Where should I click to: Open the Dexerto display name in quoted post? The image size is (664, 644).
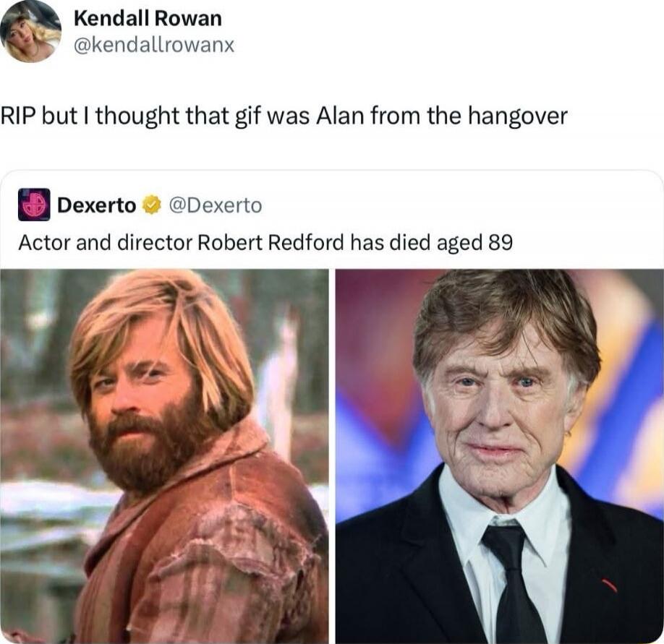(x=96, y=205)
